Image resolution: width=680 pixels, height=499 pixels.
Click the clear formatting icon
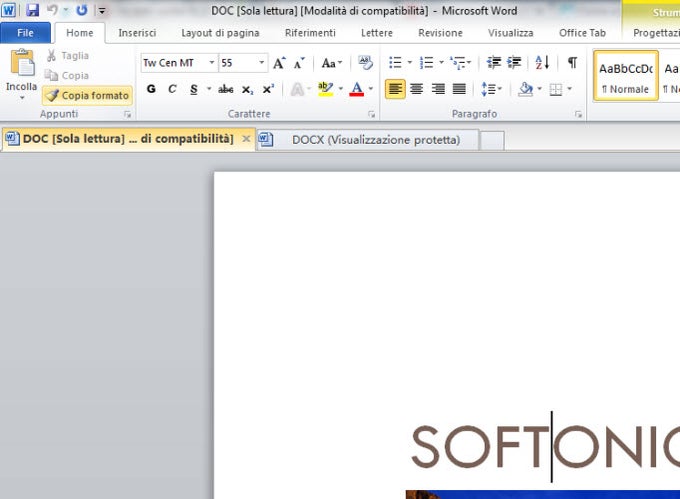pos(365,63)
